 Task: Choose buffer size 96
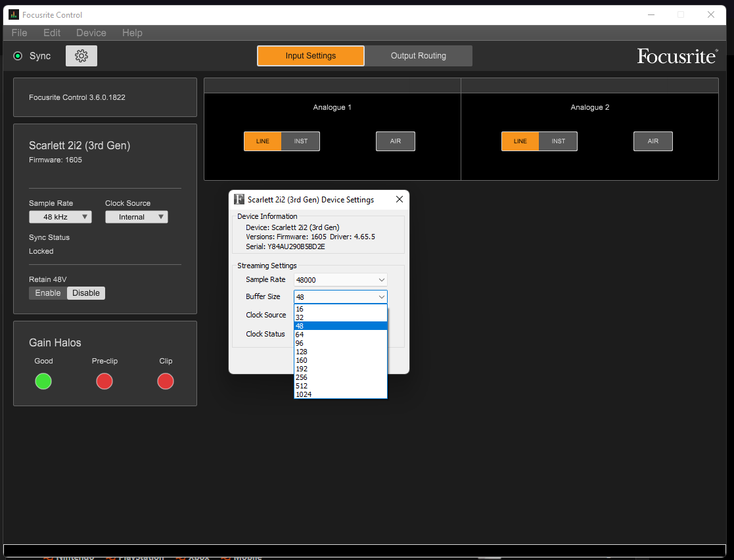coord(340,343)
